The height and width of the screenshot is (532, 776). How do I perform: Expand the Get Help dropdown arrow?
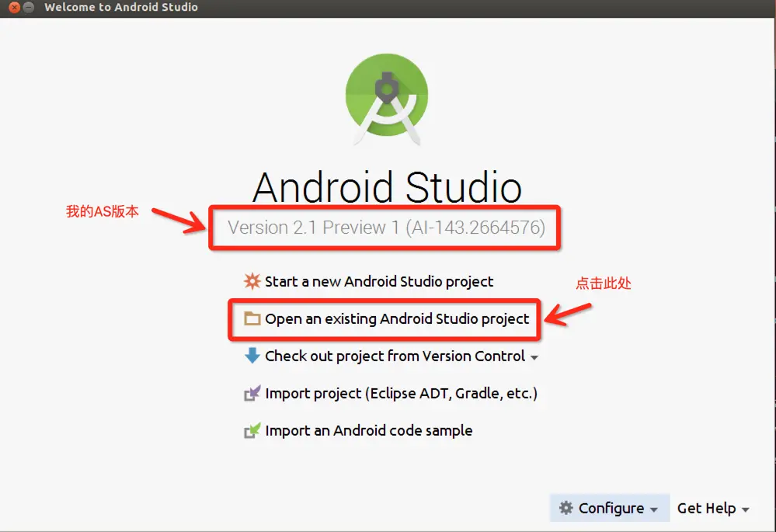[745, 509]
